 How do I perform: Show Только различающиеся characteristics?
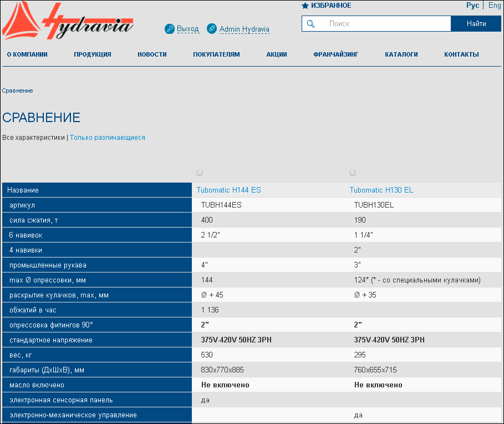point(108,138)
